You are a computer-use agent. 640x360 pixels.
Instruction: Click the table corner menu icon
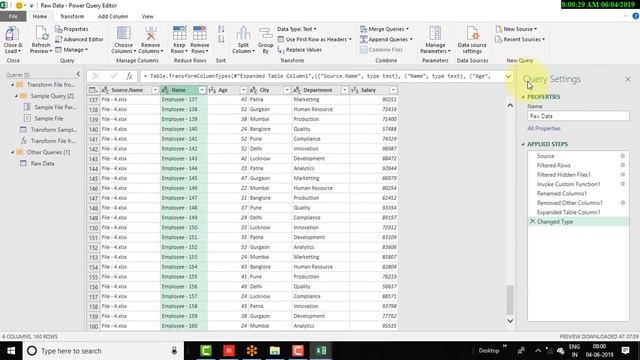point(93,90)
